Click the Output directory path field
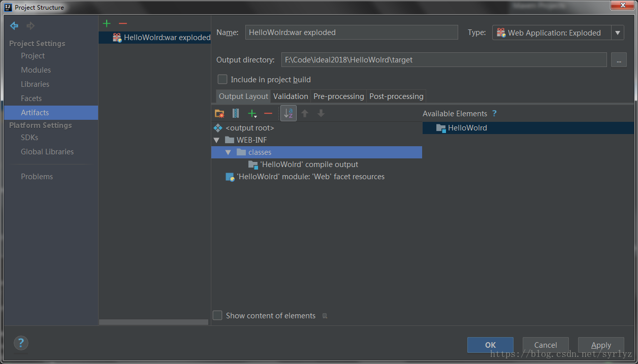 point(444,60)
